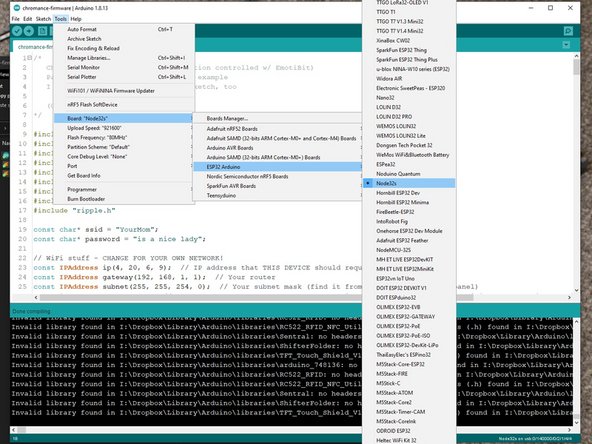592x444 pixels.
Task: Open the Help menu
Action: point(76,19)
